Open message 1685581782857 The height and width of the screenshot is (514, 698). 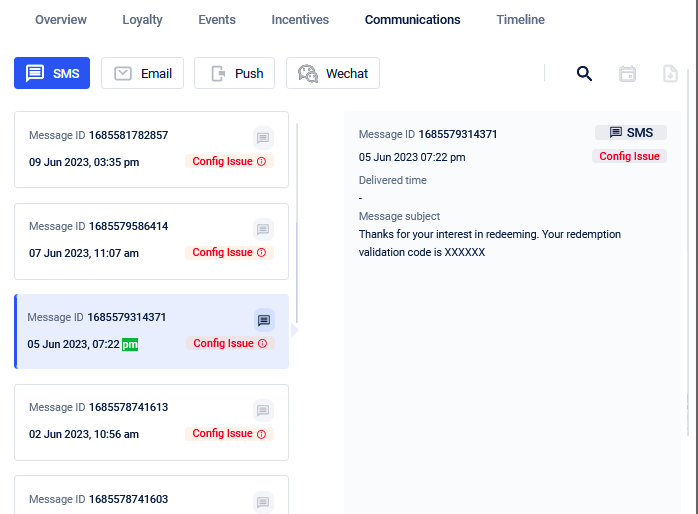151,150
